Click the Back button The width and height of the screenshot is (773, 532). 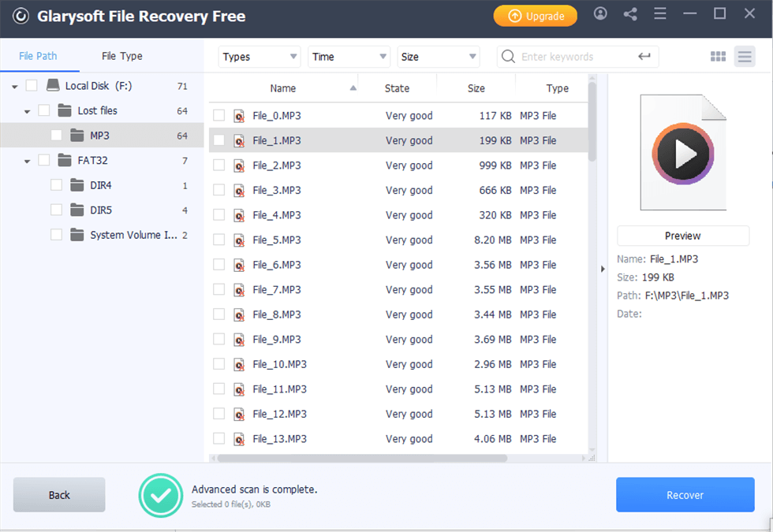pos(59,495)
